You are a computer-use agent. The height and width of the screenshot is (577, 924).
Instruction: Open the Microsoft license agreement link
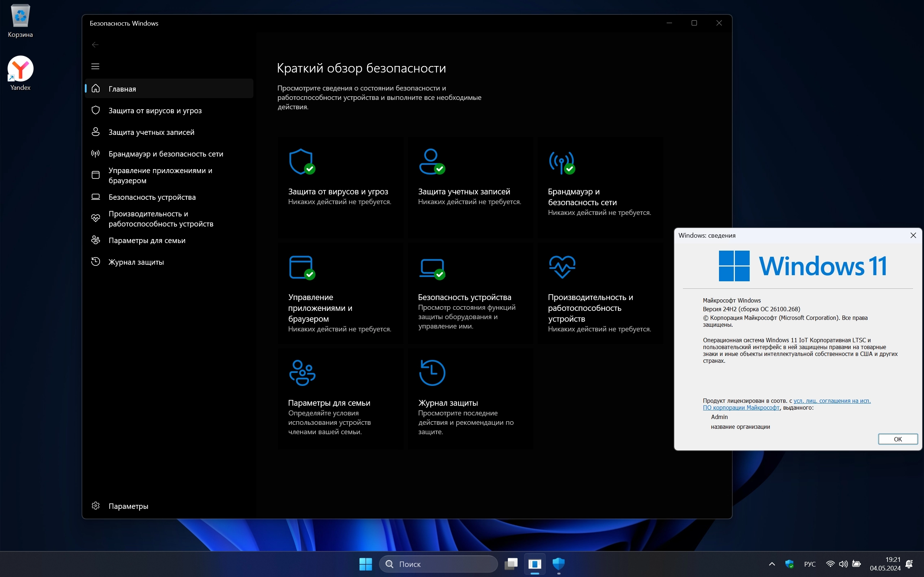tap(832, 401)
